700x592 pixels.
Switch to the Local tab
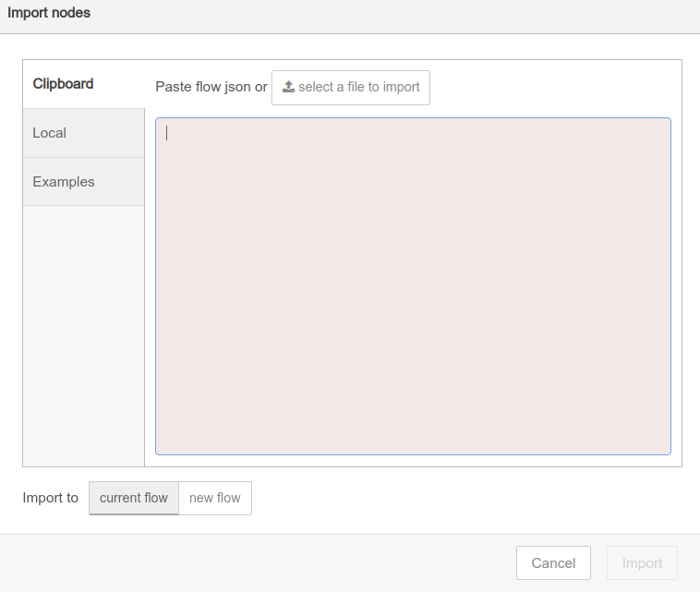coord(83,133)
